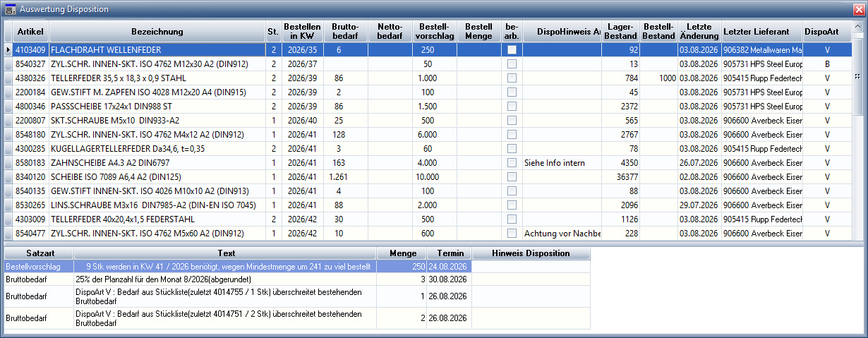Image resolution: width=868 pixels, height=338 pixels.
Task: Select article number 8540327
Action: coord(31,64)
